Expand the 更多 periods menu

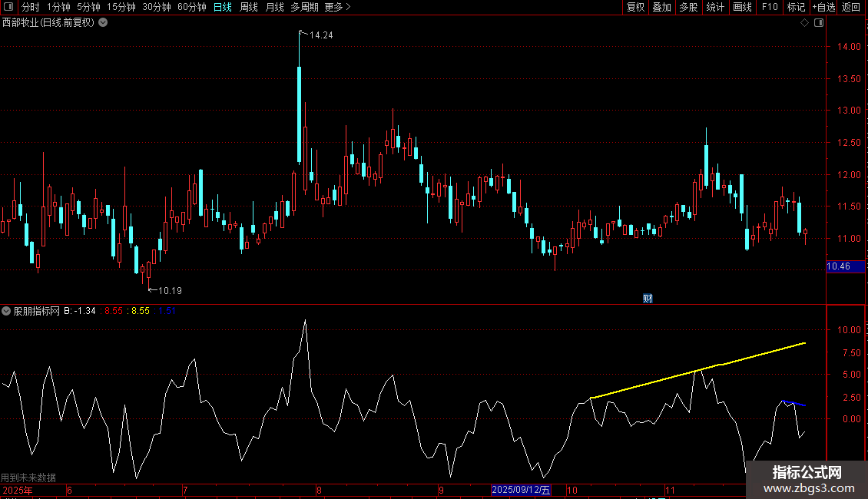[x=337, y=7]
